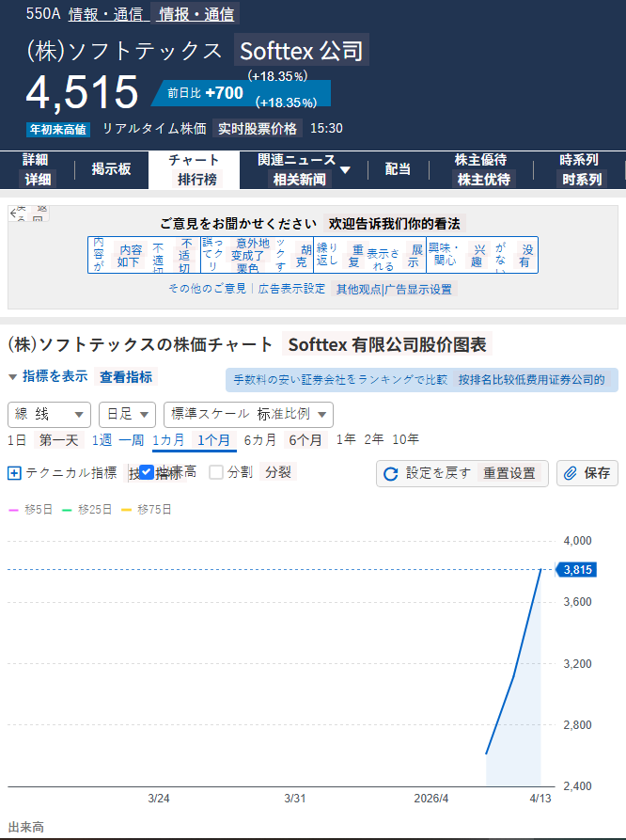Click the 移5日 legend item
626x840 pixels.
pyautogui.click(x=30, y=510)
